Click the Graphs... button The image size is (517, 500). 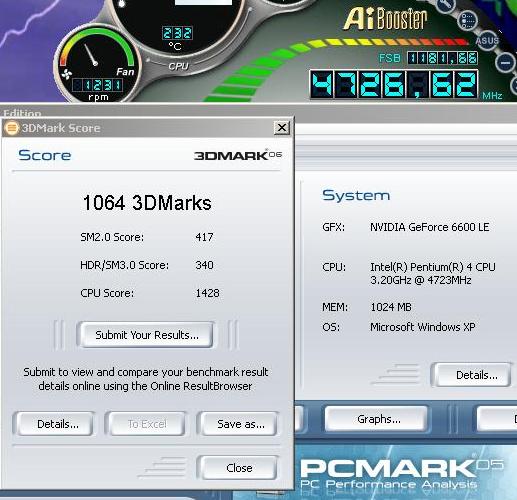[x=377, y=419]
